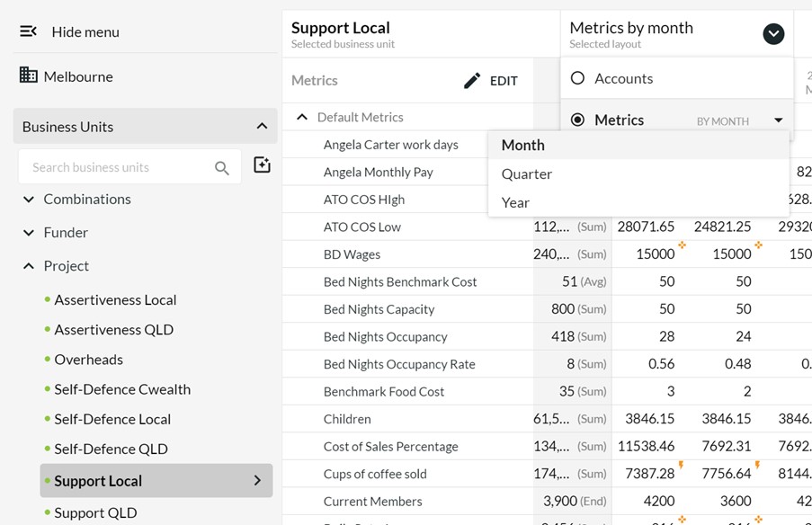Click the Melbourne organisation name

78,76
